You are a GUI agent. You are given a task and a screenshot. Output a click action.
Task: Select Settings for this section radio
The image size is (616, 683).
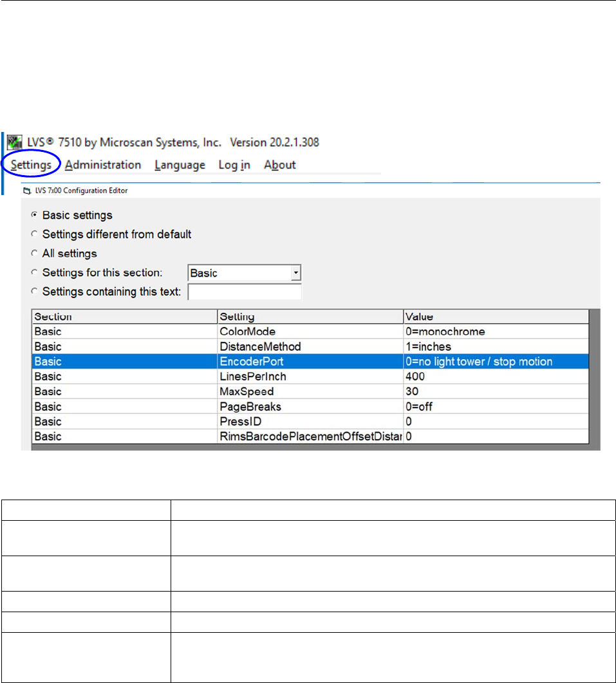(34, 272)
